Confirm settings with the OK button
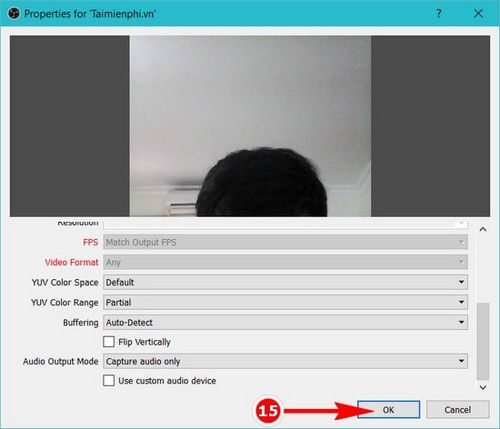 point(388,410)
